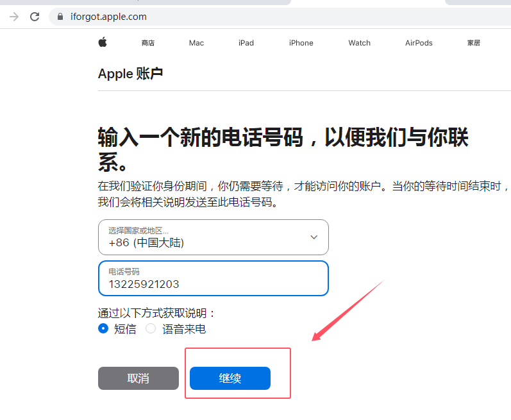Open the iPad menu item
This screenshot has height=420, width=511.
pyautogui.click(x=246, y=43)
